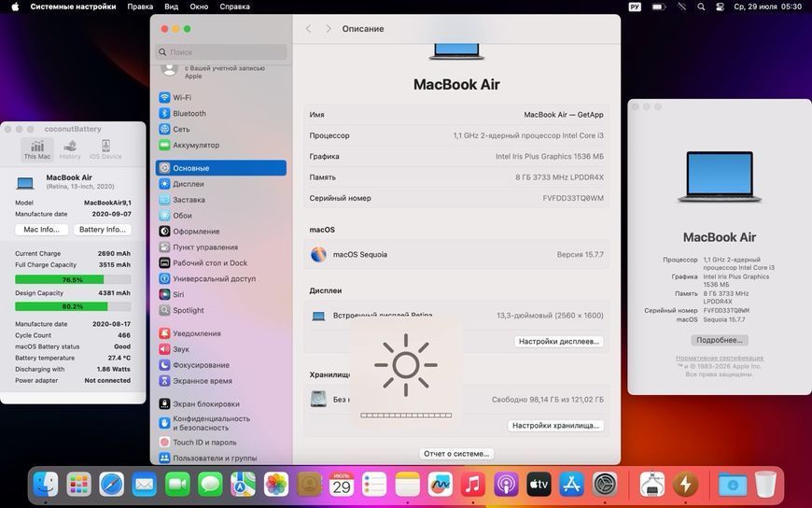
Task: Click the 76.5% charge progress bar
Action: coord(73,279)
